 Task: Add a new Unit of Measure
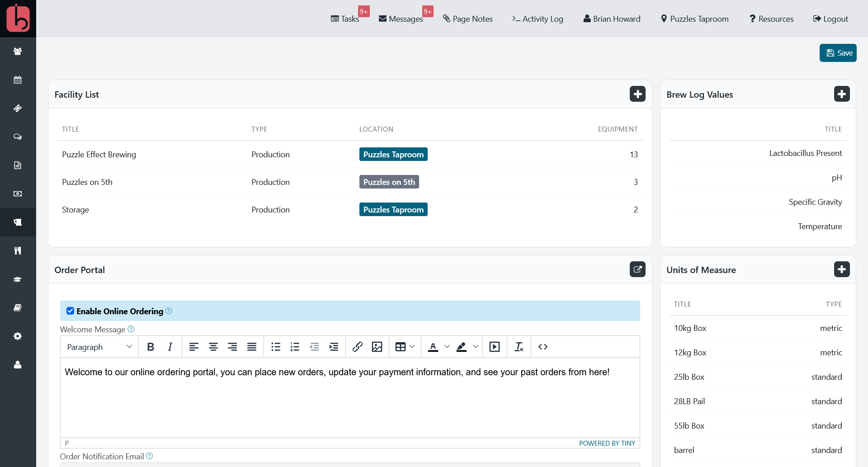[842, 269]
